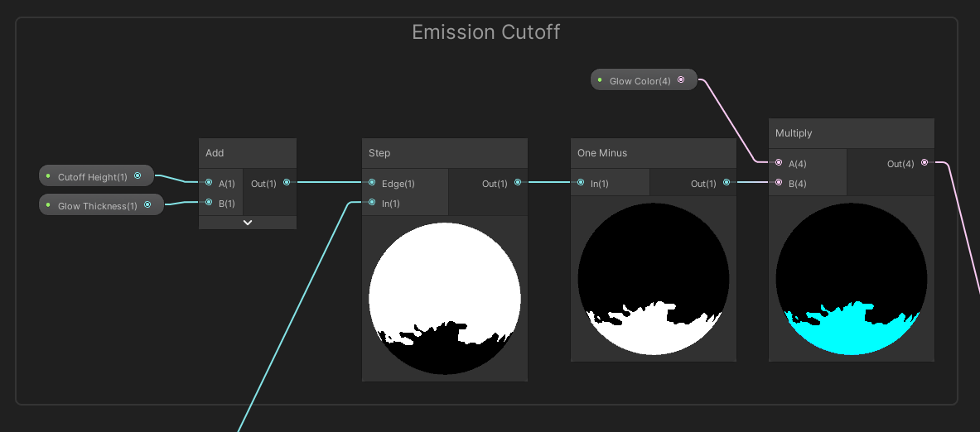
Task: Click the Add node's Out(1) output port
Action: click(287, 183)
